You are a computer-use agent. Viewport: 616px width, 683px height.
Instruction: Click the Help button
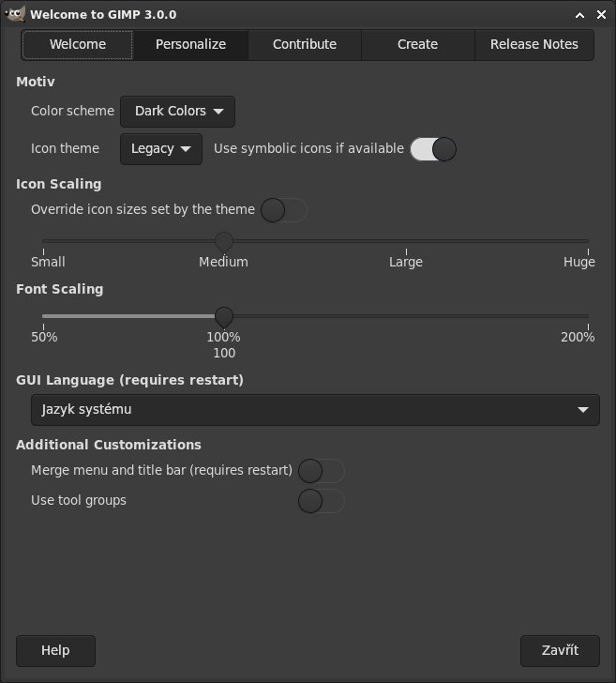(x=55, y=651)
